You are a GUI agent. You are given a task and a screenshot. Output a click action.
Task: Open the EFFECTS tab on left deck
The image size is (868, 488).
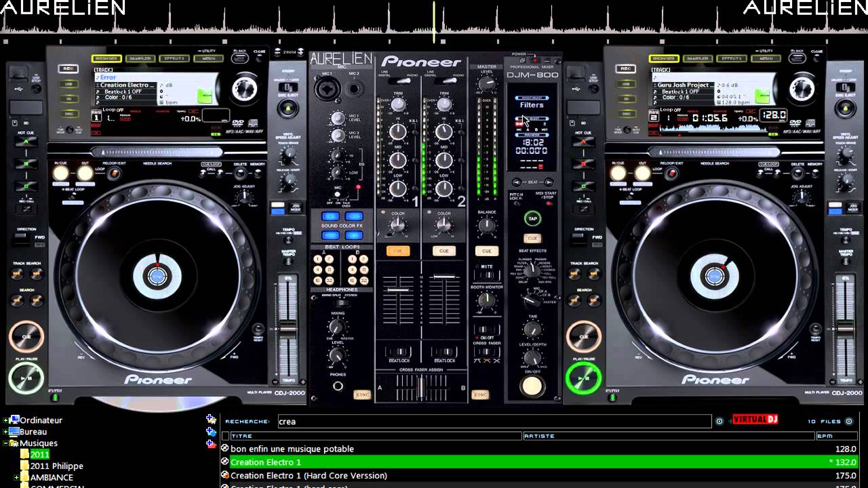pyautogui.click(x=173, y=59)
